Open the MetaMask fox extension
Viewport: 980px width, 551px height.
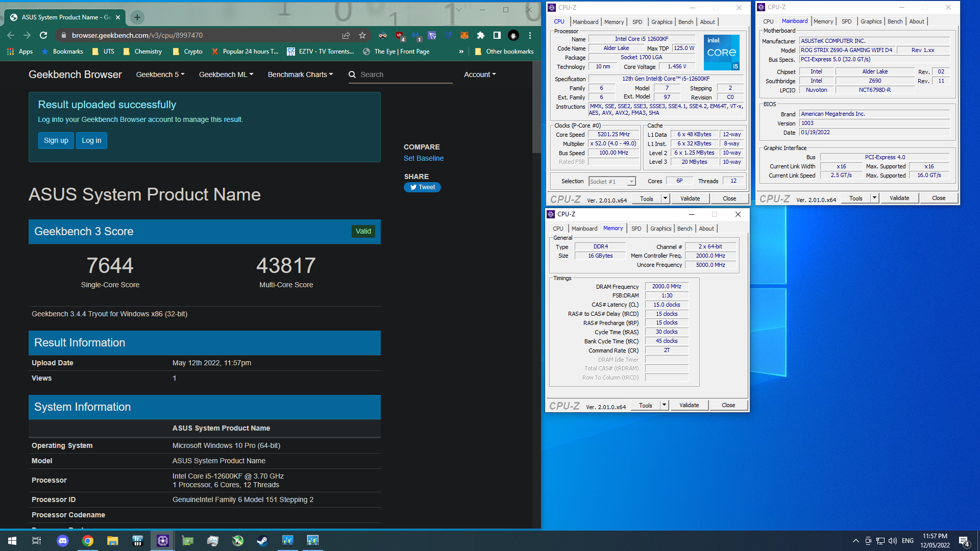tap(464, 35)
